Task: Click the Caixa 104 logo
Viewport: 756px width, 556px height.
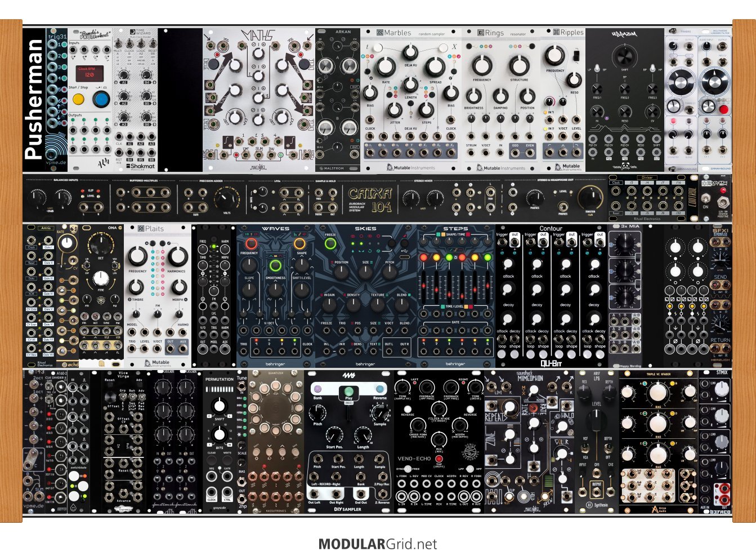Action: (370, 199)
